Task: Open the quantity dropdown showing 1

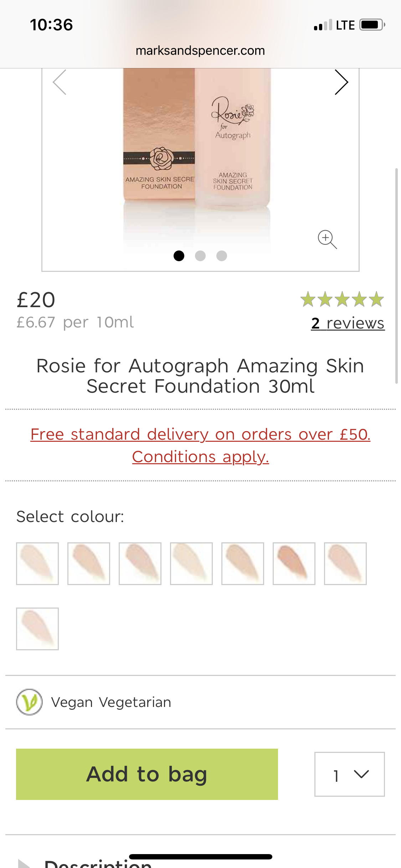Action: coord(349,774)
